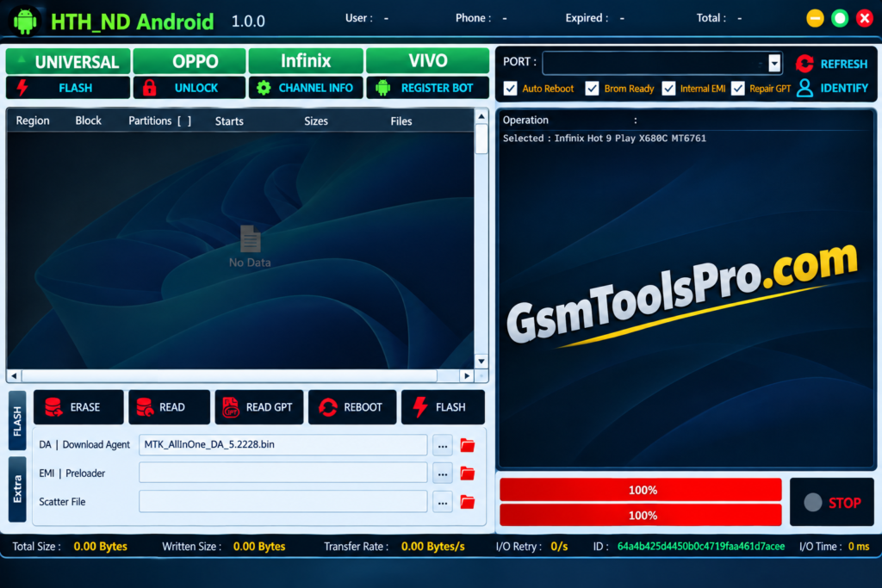Click the Sizes column header
Viewport: 882px width, 588px height.
click(316, 121)
